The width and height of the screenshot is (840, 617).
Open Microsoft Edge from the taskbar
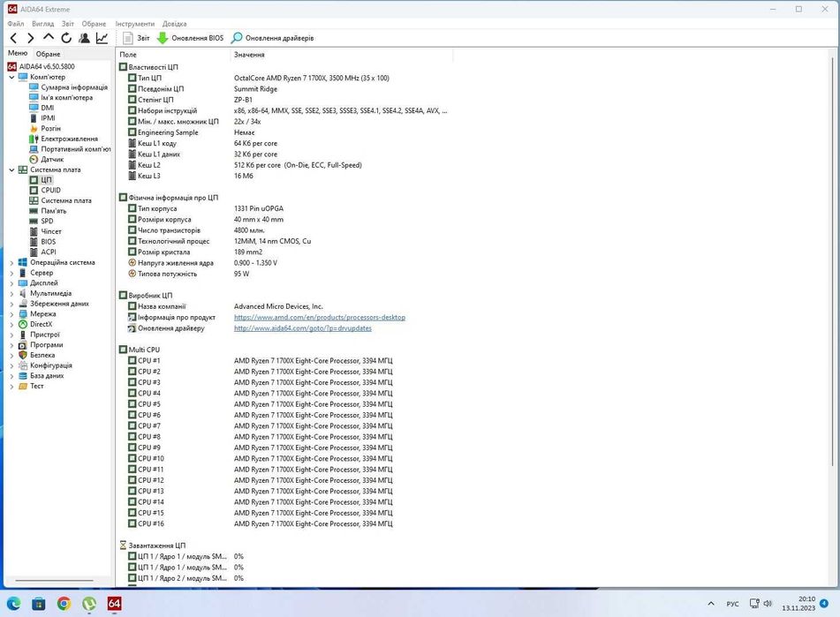pyautogui.click(x=13, y=604)
